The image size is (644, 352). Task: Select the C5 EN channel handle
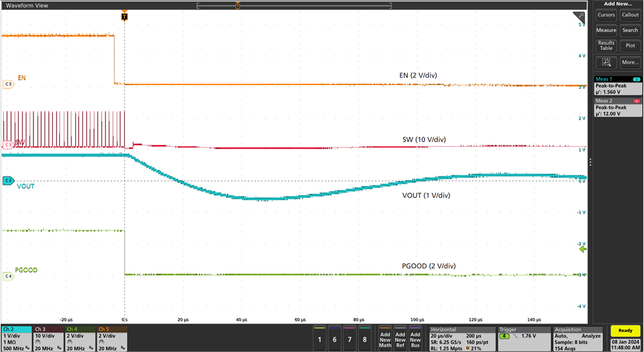pos(8,84)
